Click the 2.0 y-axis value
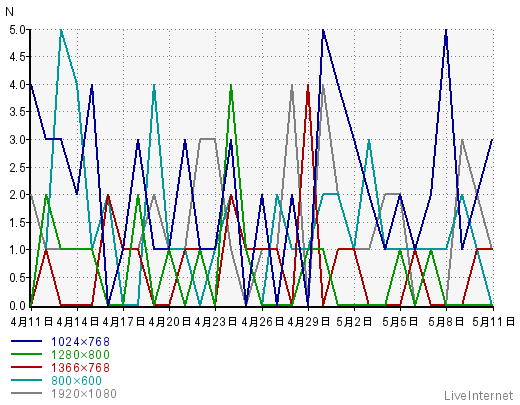This screenshot has width=520, height=405. click(17, 195)
